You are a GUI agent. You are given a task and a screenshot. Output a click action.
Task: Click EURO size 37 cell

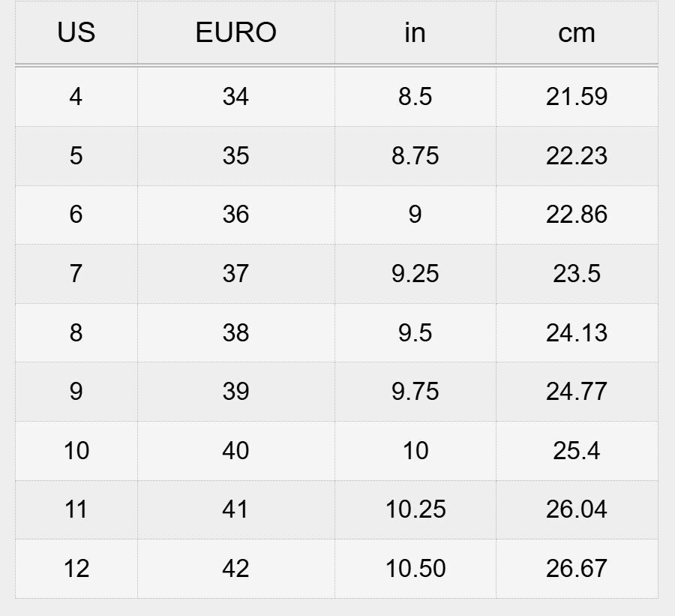point(235,274)
